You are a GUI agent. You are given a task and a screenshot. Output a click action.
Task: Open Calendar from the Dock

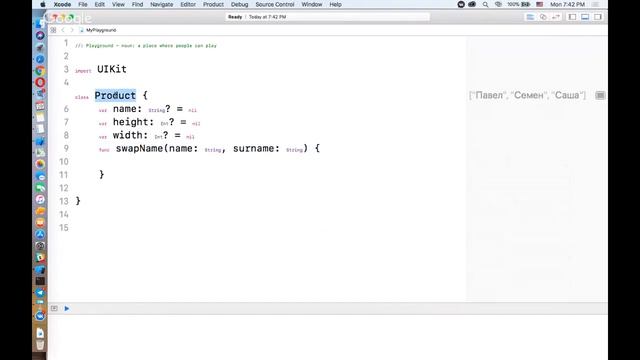40,106
